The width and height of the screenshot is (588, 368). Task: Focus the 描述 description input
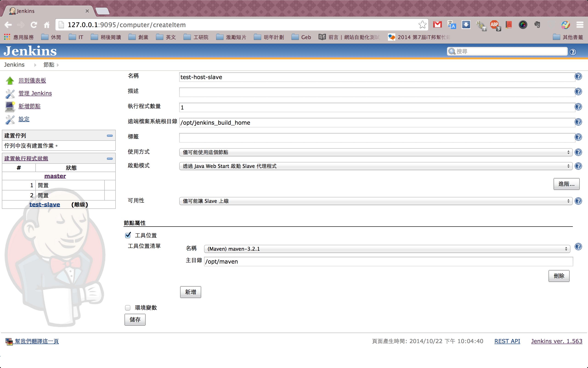coord(377,92)
